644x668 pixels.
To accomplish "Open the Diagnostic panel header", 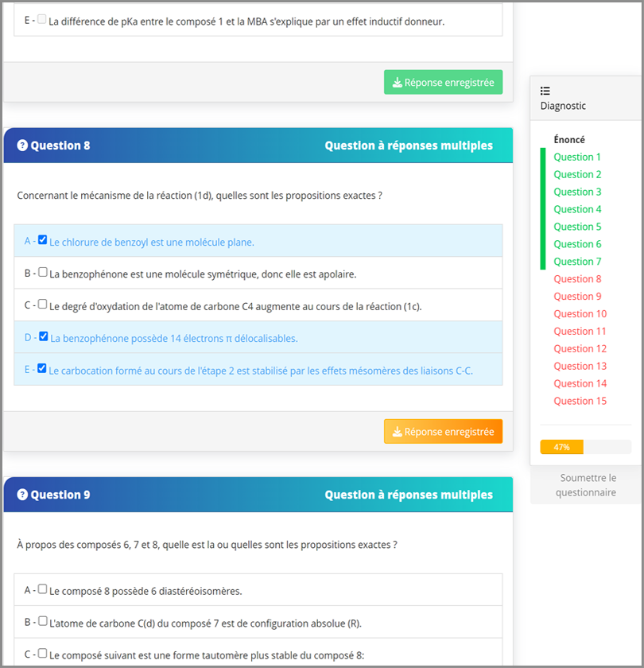I will pyautogui.click(x=563, y=105).
